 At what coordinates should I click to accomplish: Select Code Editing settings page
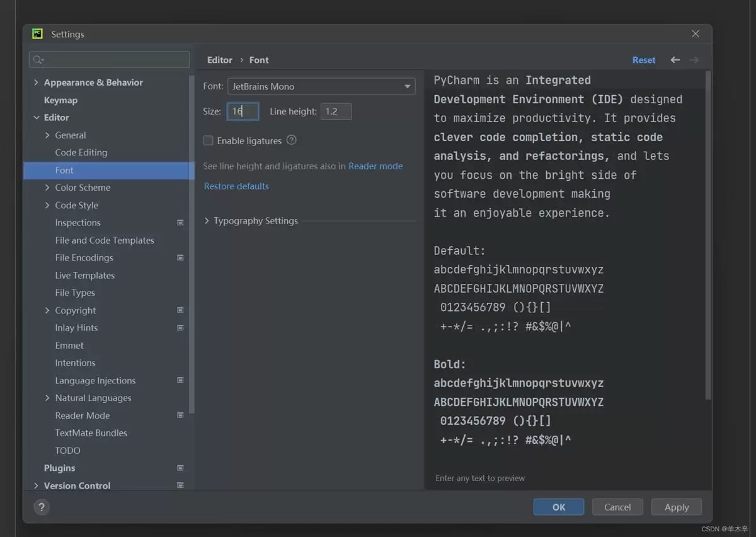coord(81,152)
